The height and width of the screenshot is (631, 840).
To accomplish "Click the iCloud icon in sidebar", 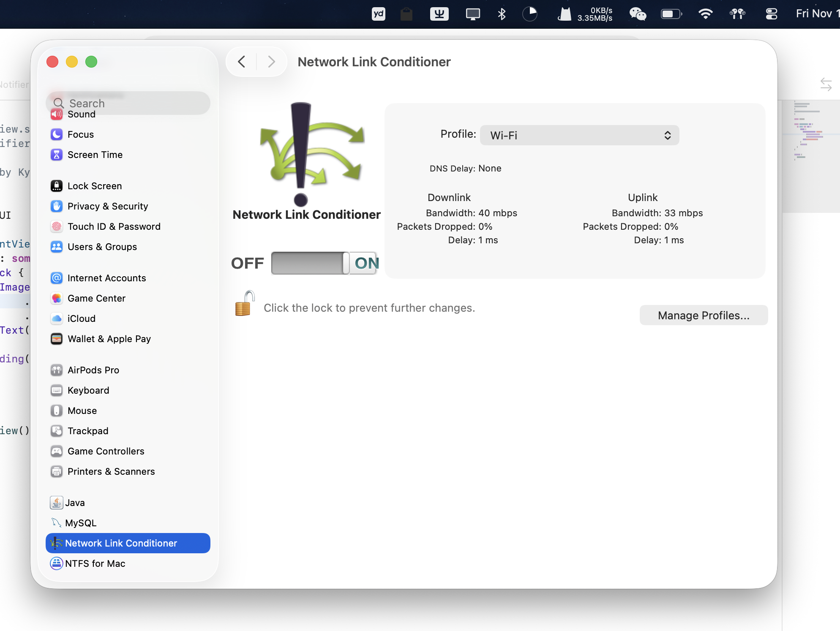I will (57, 318).
